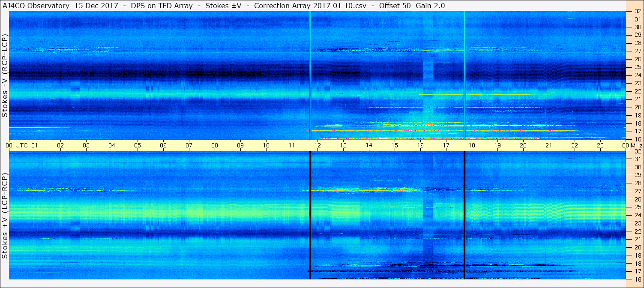Click the '16' hour tick on time axis
Image resolution: width=644 pixels, height=288 pixels.
click(420, 145)
